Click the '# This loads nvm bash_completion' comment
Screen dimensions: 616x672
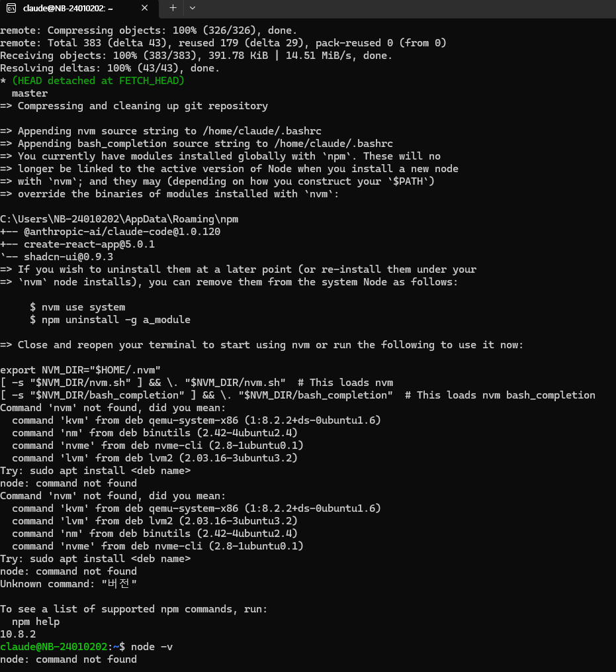coord(500,395)
